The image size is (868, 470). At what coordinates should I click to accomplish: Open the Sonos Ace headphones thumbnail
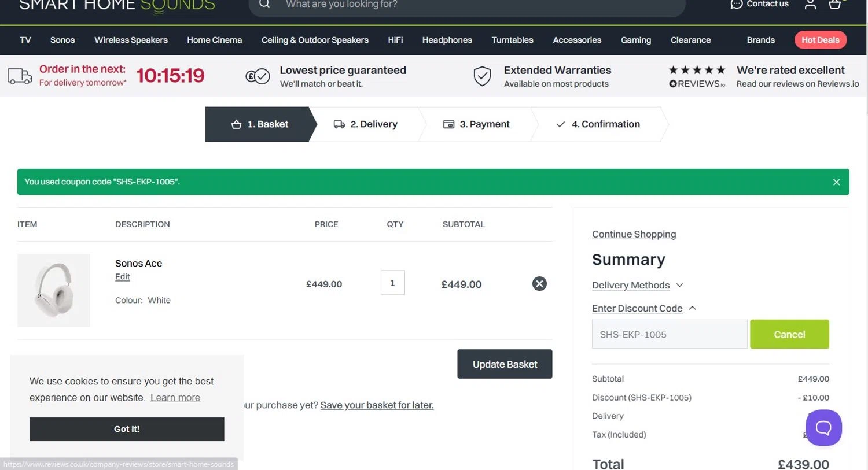coord(54,290)
